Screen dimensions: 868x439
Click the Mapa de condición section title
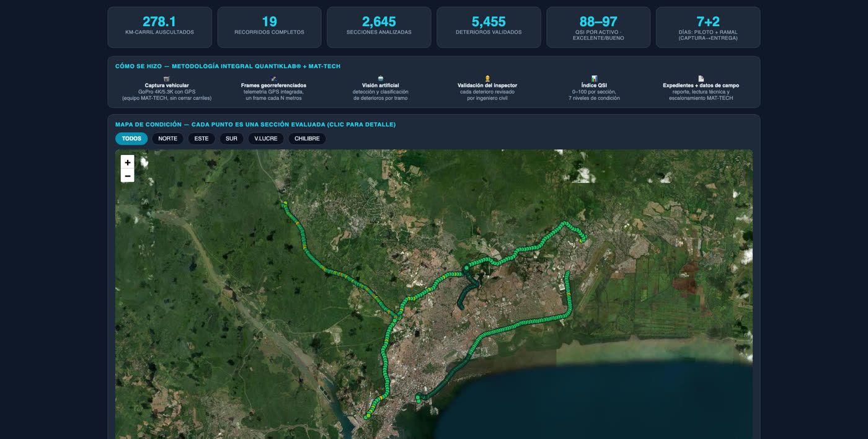[255, 125]
